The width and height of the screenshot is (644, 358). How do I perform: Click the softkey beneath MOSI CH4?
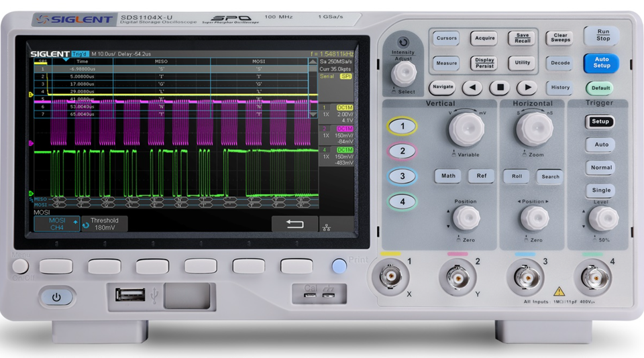[x=56, y=266]
